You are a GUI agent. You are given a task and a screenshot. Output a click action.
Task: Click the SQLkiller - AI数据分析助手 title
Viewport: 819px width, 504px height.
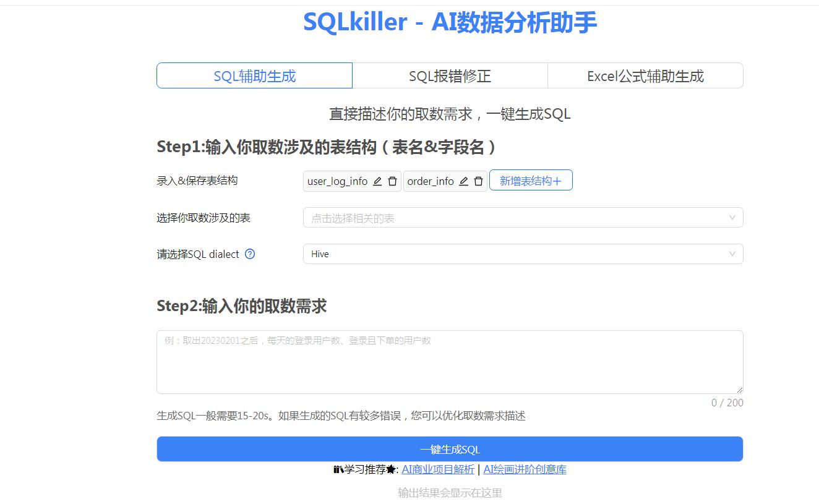(450, 22)
